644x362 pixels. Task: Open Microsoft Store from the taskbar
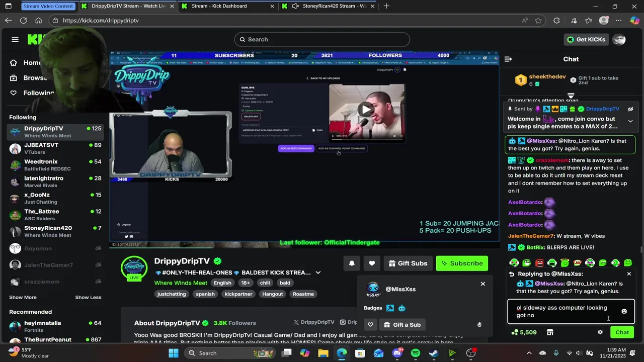click(360, 353)
